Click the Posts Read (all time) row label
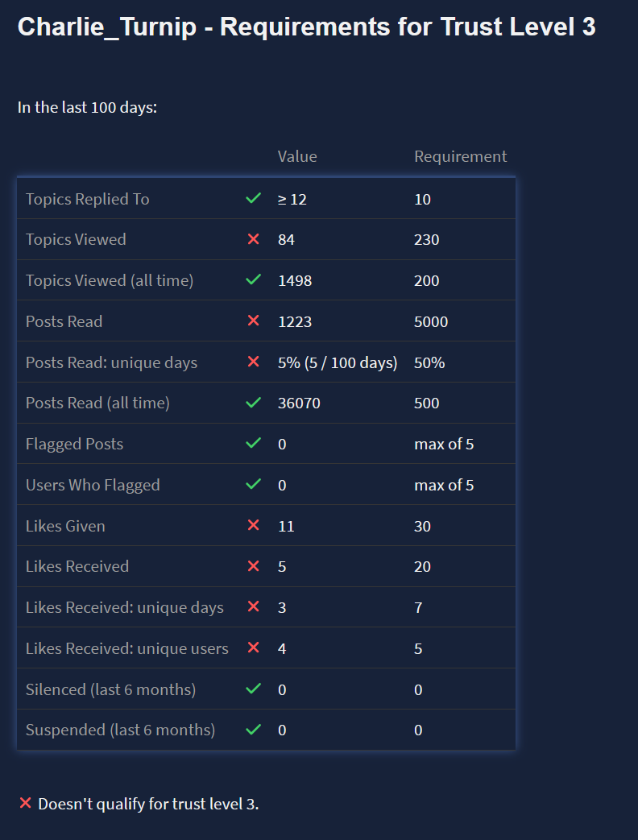Viewport: 638px width, 840px height. (97, 403)
